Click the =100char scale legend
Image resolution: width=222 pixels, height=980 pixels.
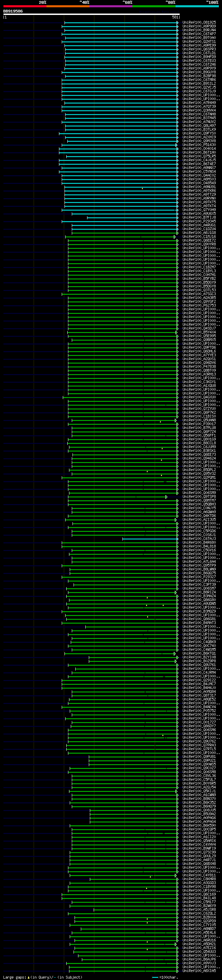coord(165,977)
